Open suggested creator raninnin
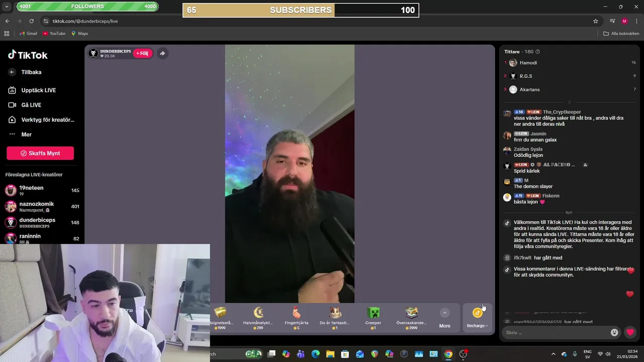Screen dimensions: 644x362 [x=42, y=238]
